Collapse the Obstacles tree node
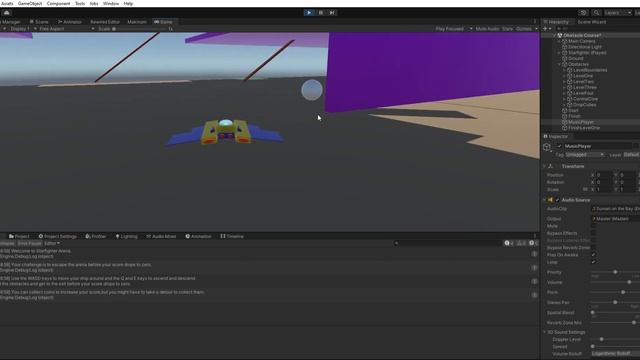 click(x=559, y=64)
